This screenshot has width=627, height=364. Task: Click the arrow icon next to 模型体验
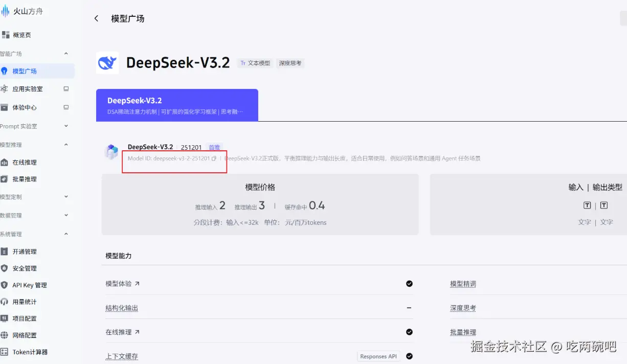point(137,283)
